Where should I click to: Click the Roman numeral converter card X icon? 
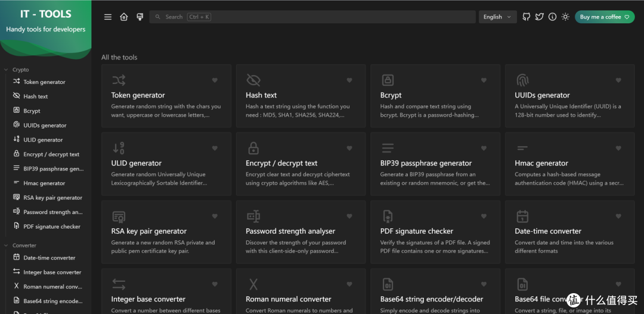[x=253, y=284]
